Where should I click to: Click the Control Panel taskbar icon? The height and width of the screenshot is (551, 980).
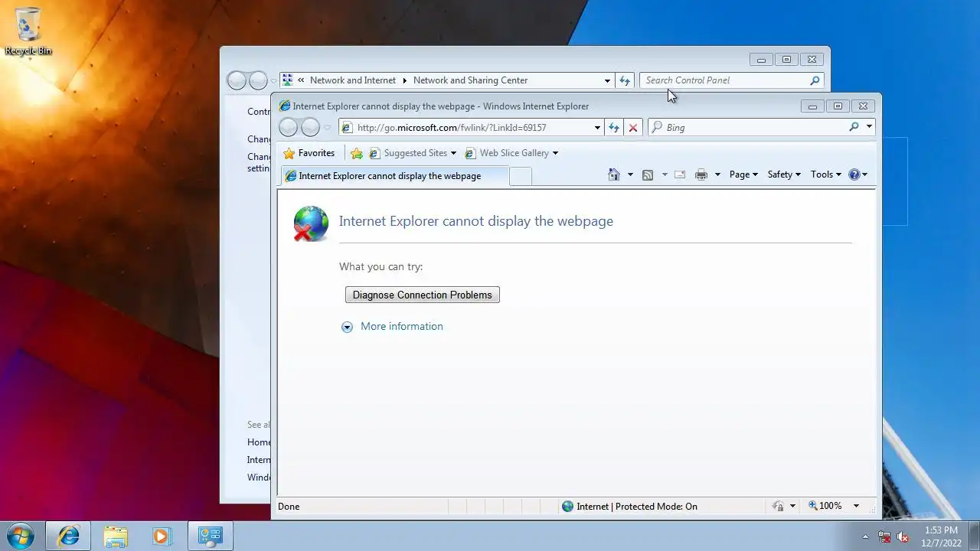210,536
